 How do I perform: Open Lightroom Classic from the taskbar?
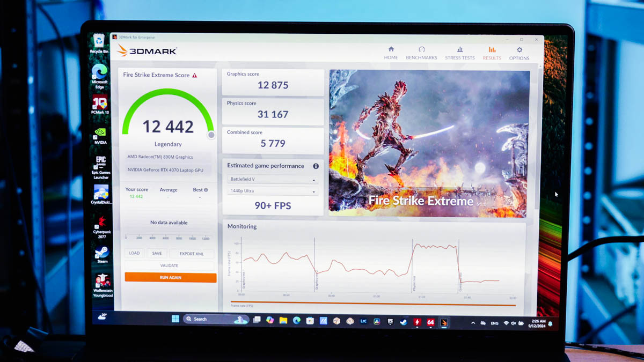[363, 321]
